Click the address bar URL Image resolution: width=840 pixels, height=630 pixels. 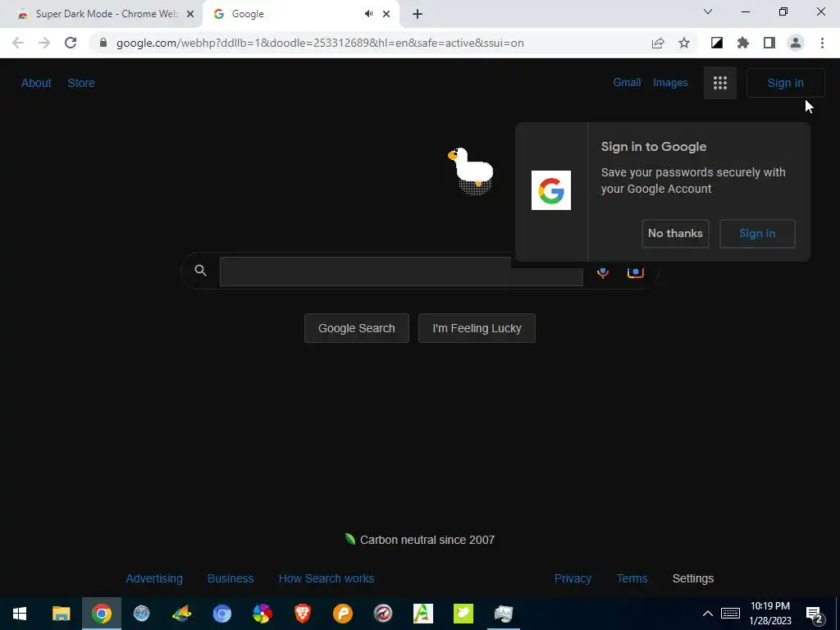320,43
